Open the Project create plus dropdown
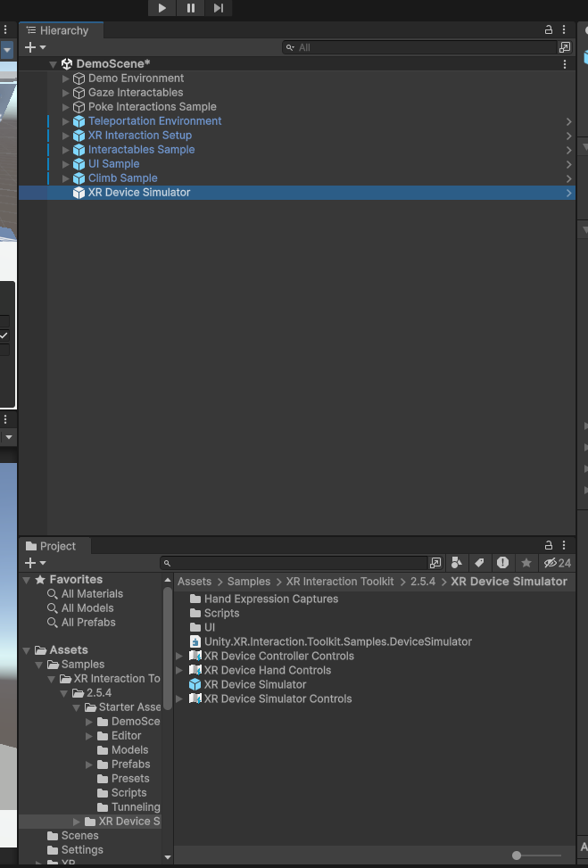This screenshot has width=588, height=868. 35,563
